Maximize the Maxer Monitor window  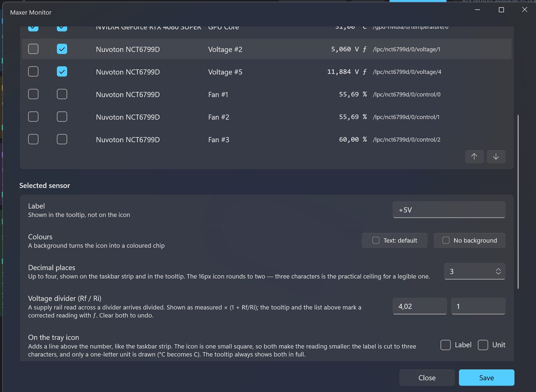tap(501, 10)
